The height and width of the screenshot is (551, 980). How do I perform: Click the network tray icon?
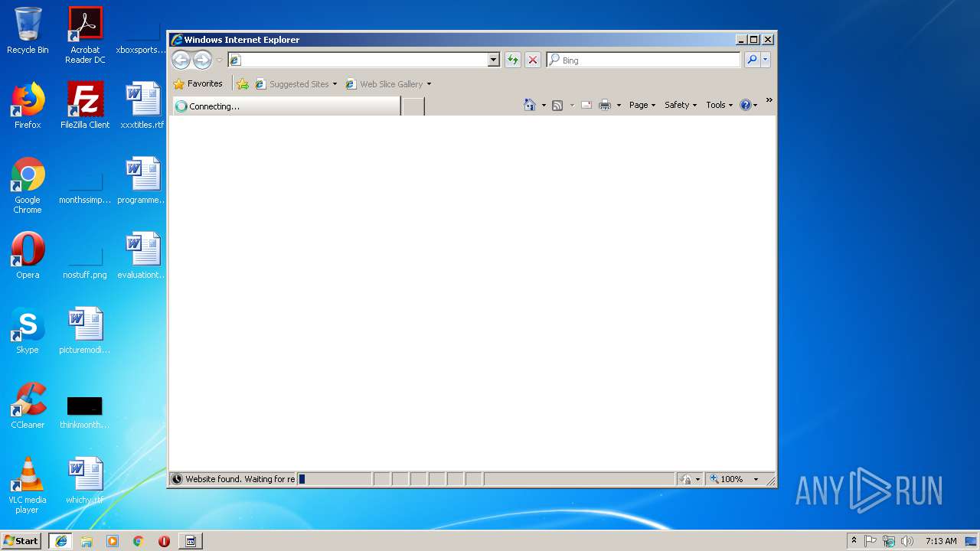click(x=889, y=541)
